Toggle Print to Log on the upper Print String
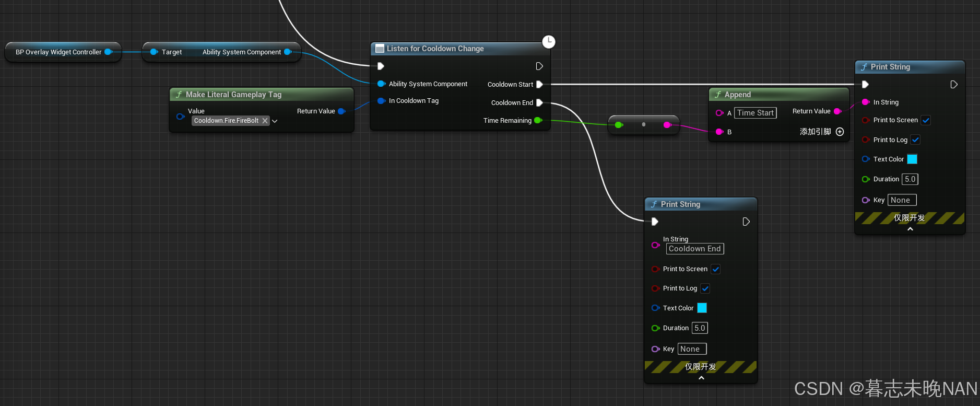Screen dimensions: 980x406 click(915, 140)
